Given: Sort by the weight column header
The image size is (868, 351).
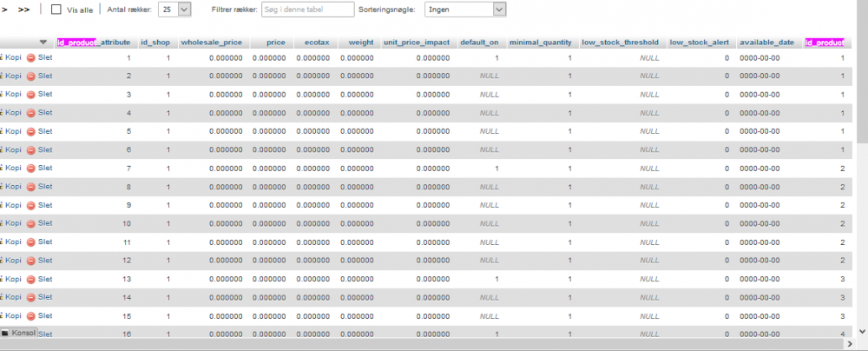Looking at the screenshot, I should point(361,43).
